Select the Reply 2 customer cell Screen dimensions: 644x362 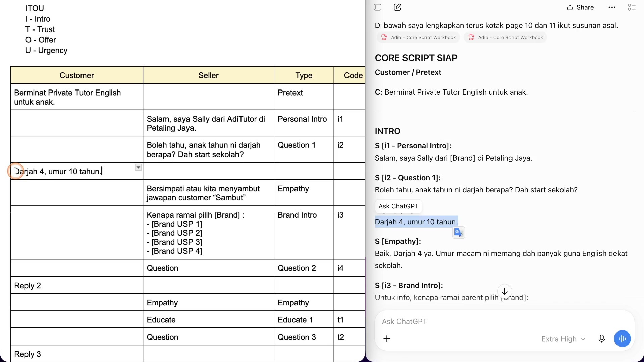click(77, 285)
